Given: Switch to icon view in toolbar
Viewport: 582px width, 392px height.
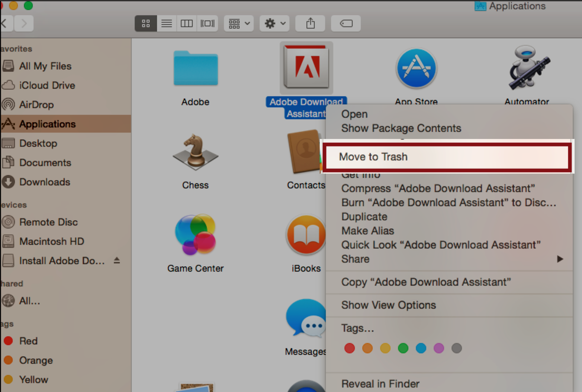Looking at the screenshot, I should click(x=146, y=24).
